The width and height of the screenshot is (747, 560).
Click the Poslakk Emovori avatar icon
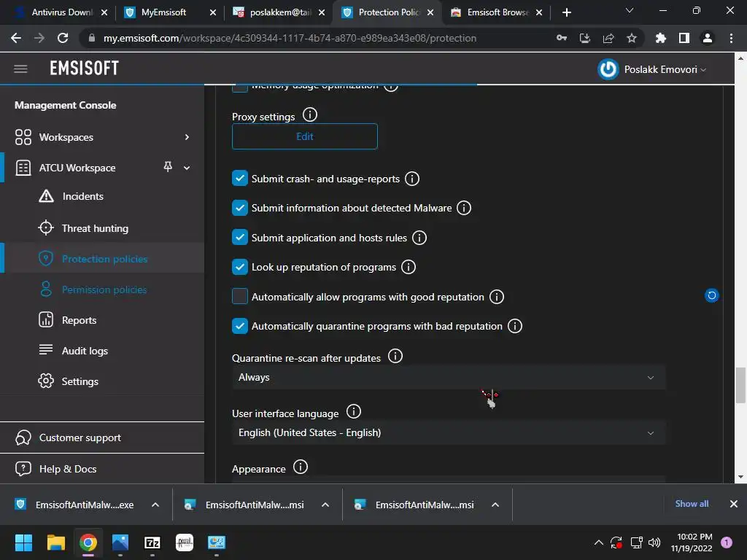608,69
